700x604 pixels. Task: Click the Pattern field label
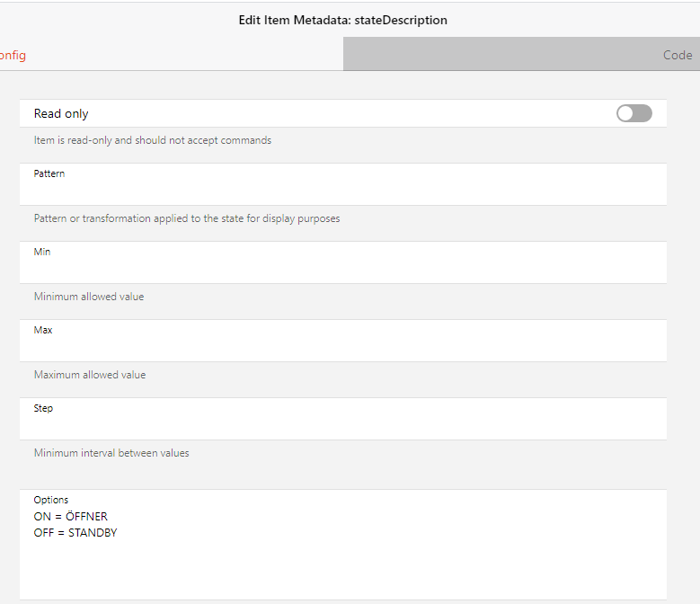[x=49, y=173]
